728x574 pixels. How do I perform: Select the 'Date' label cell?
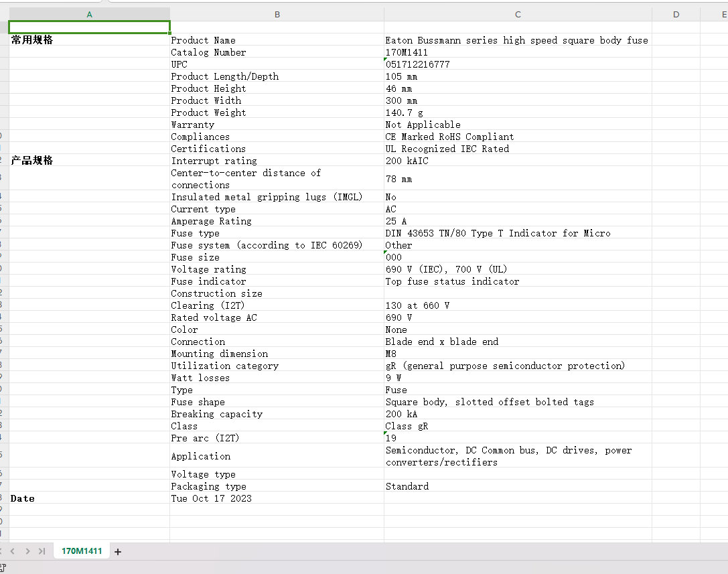coord(90,498)
